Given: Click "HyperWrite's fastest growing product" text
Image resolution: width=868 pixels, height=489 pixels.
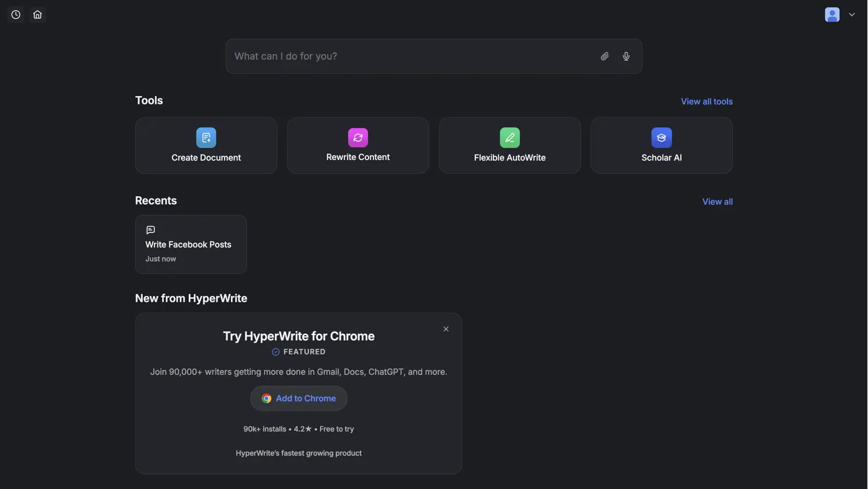Looking at the screenshot, I should tap(299, 453).
